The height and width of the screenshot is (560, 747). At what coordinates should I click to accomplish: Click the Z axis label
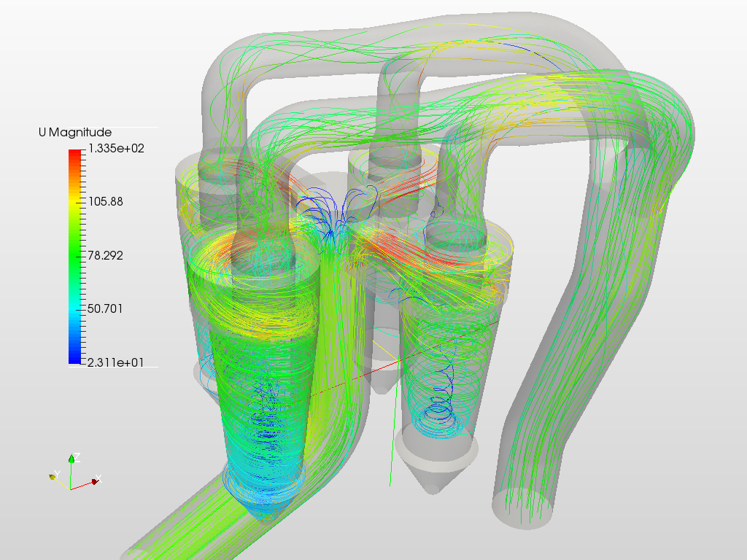click(77, 456)
